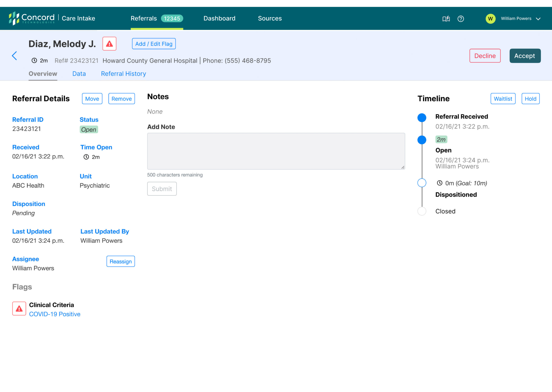Click the Clinical Criteria flag icon
Screen dimensions: 552x392
pyautogui.click(x=19, y=309)
